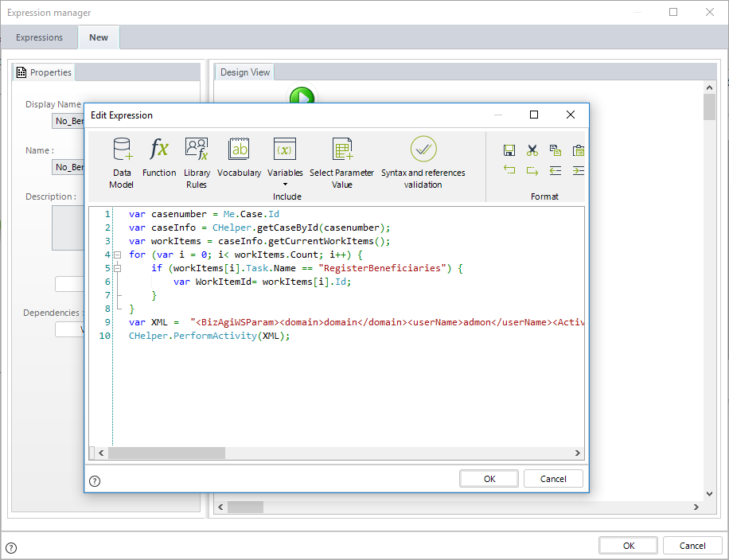Expand the Variables dropdown arrow
The width and height of the screenshot is (729, 560).
click(286, 185)
